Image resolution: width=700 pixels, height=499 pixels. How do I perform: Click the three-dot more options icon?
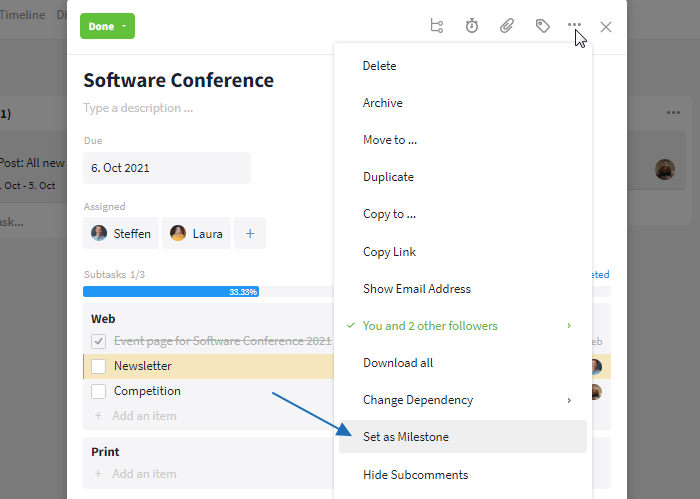[x=574, y=26]
